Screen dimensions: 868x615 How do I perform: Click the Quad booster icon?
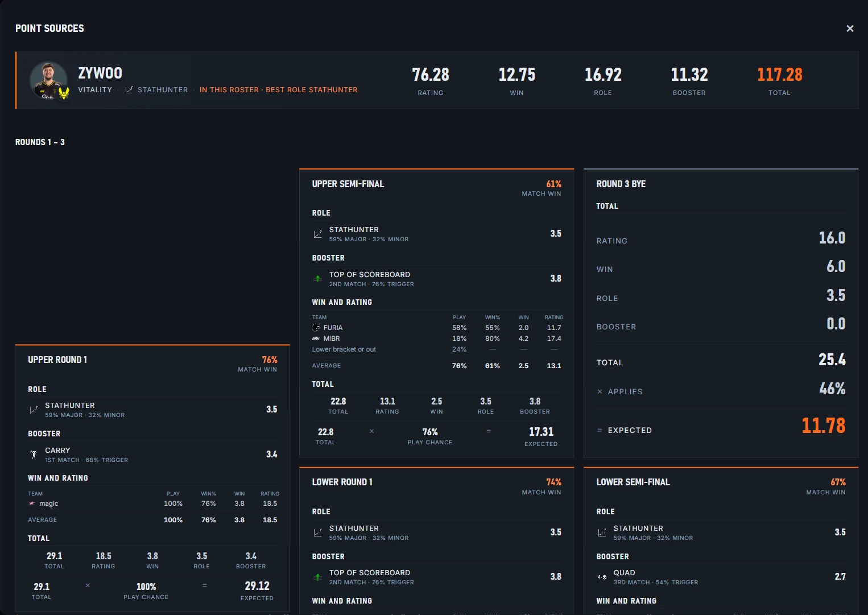pos(602,577)
